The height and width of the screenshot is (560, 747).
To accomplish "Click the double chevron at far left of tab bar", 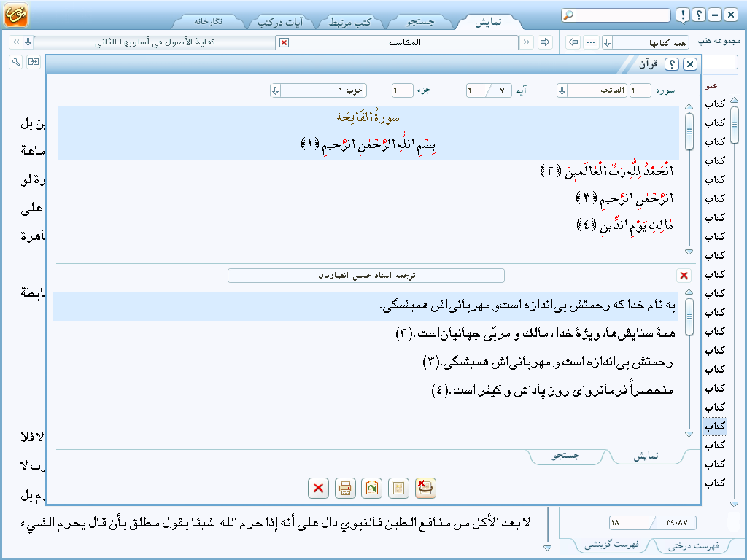I will point(16,42).
